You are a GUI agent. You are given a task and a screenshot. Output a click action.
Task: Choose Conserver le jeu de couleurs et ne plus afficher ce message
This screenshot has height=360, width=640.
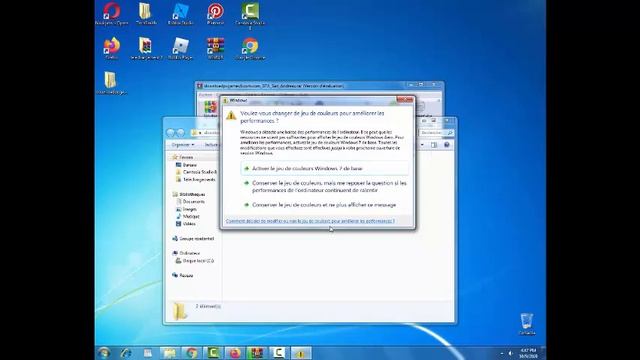324,205
